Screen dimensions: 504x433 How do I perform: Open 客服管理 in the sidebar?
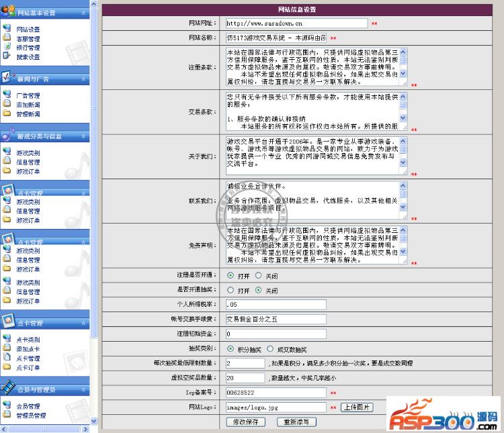coord(28,39)
